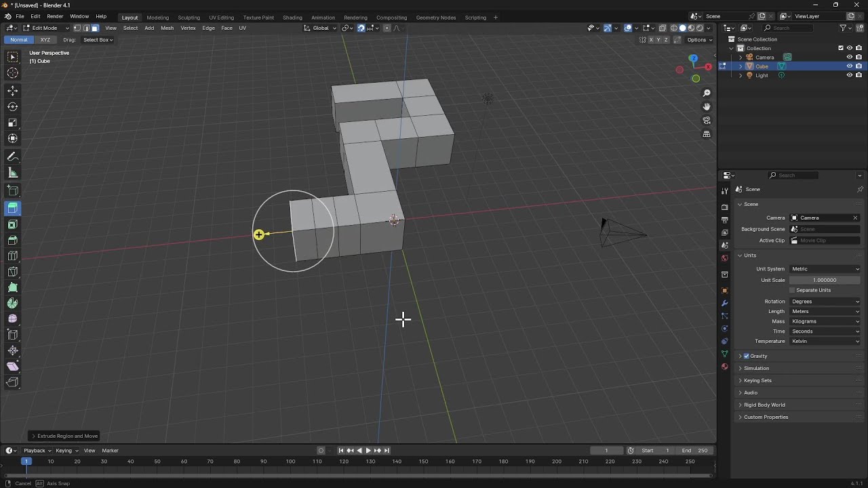868x488 pixels.
Task: Open the File menu
Action: point(20,16)
